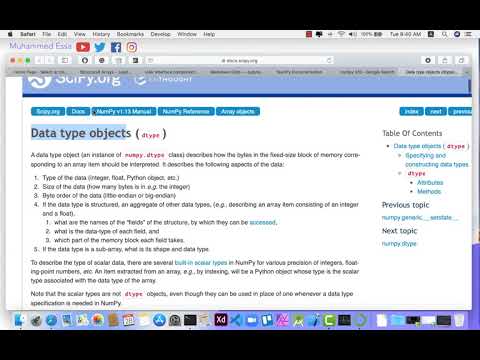Open App Store from the Dock

coord(159,320)
